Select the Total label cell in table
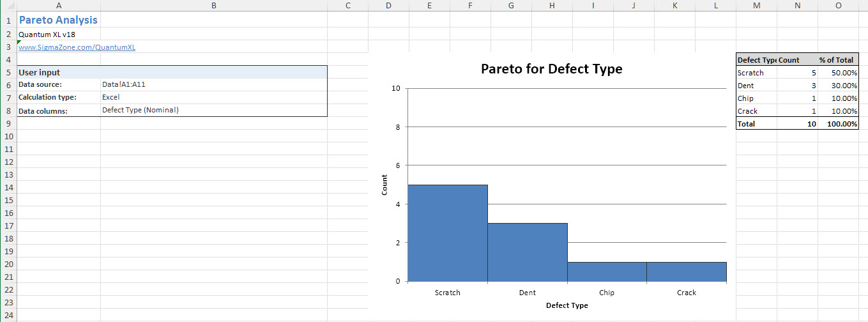This screenshot has width=868, height=322. pos(756,123)
